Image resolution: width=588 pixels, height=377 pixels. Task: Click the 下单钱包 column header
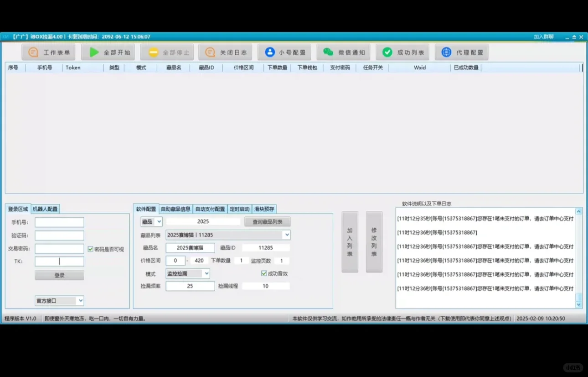point(307,68)
